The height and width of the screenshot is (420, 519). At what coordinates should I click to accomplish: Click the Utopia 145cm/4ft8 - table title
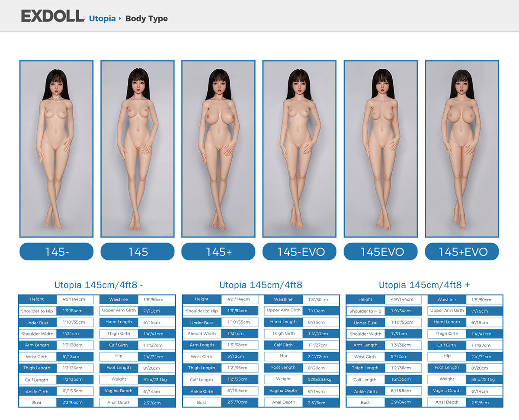99,285
